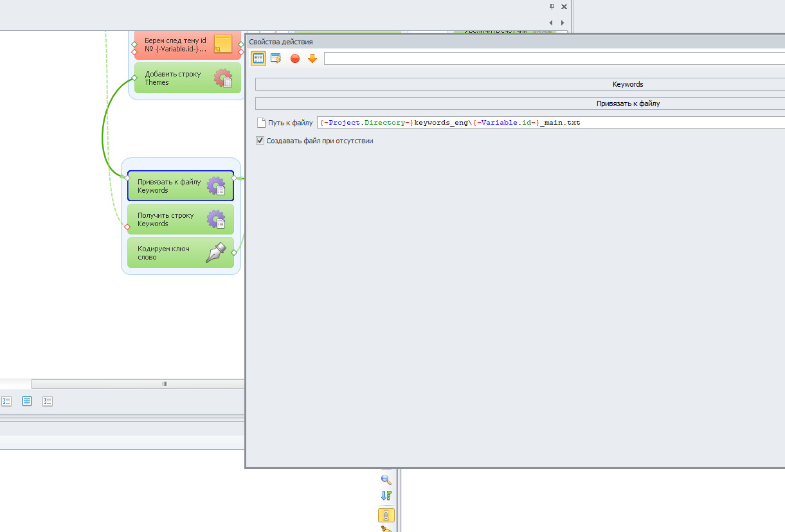785x532 pixels.
Task: Click the numbered list icon right of the grid icon
Action: 48,401
